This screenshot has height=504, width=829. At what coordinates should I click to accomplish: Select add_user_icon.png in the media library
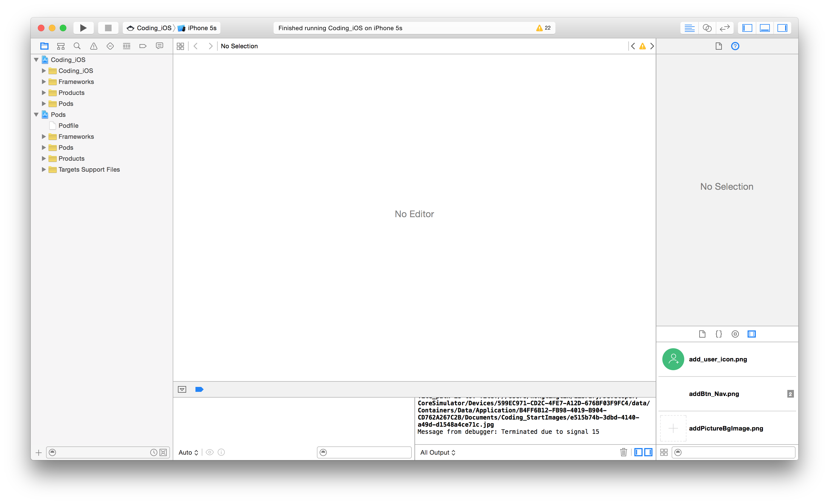pyautogui.click(x=718, y=359)
